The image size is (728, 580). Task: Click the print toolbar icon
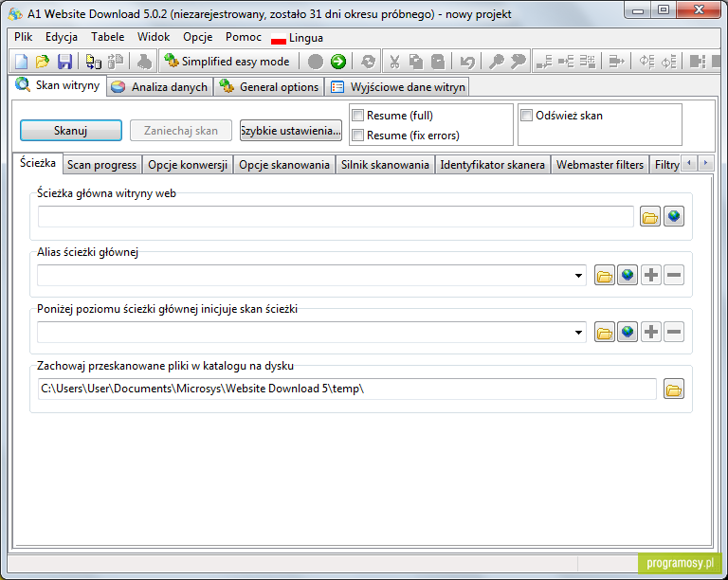144,62
